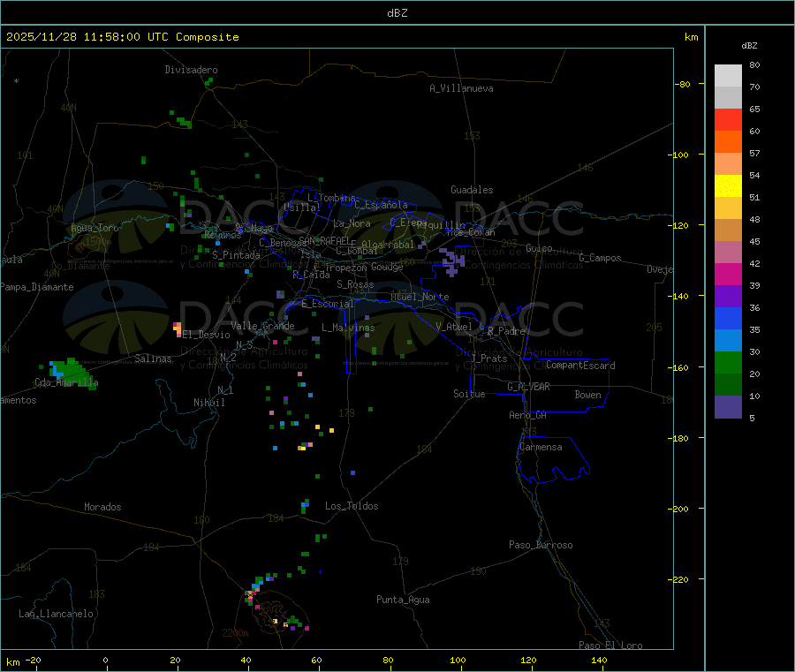
Task: Click the lightest gray swatch atop the legend
Action: tap(728, 75)
